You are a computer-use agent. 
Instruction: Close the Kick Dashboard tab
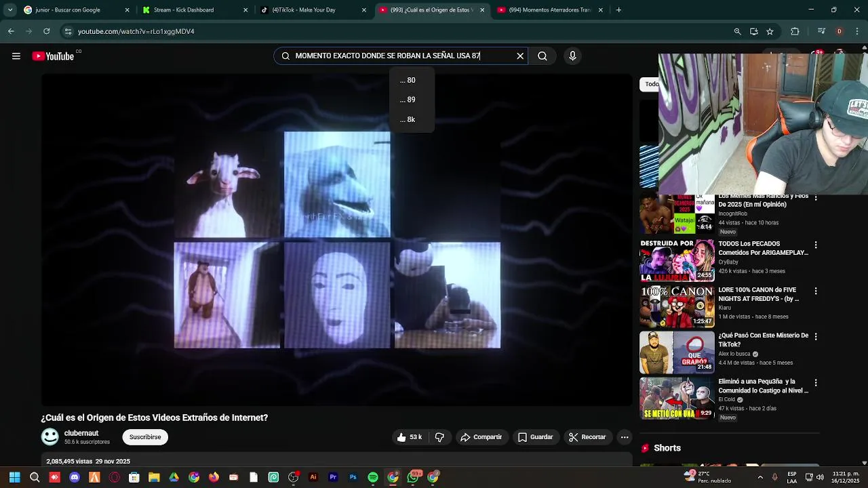pyautogui.click(x=245, y=10)
